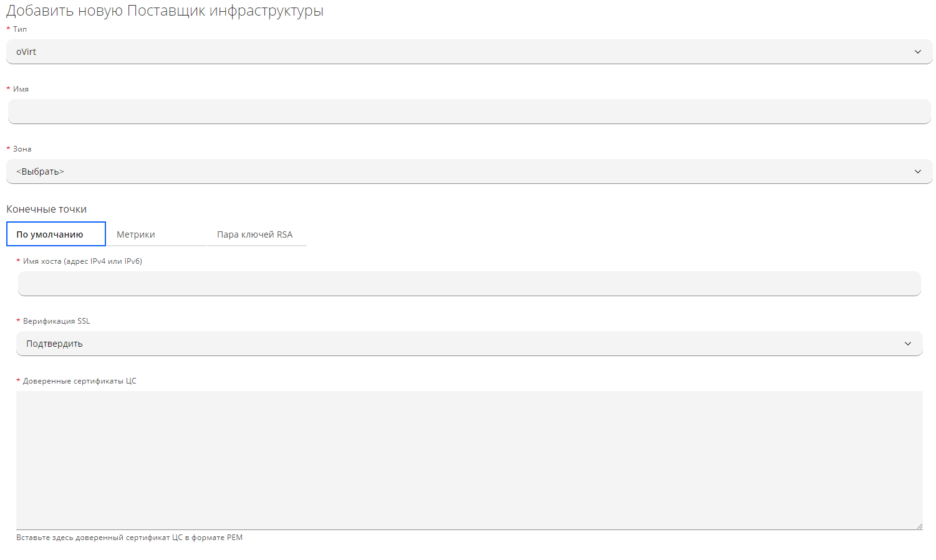The width and height of the screenshot is (936, 560).
Task: Switch to the Метрики tab
Action: [x=136, y=234]
